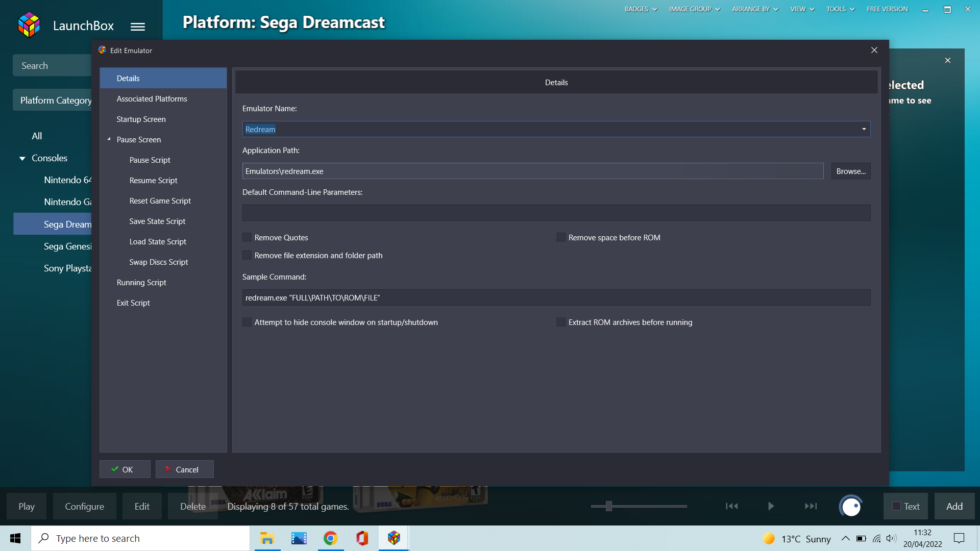Open the battery status icon
This screenshot has width=980, height=551.
click(x=861, y=538)
